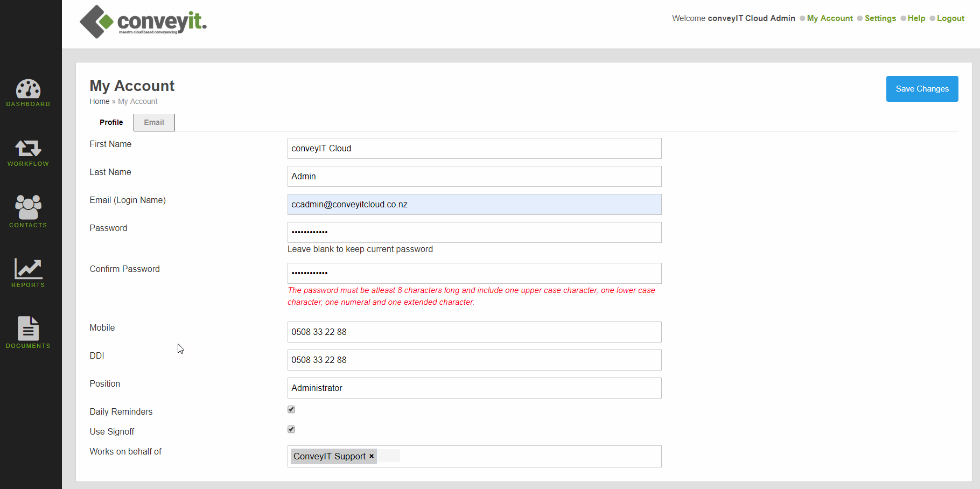980x489 pixels.
Task: Open the Dashboard gauge icon
Action: [x=28, y=89]
